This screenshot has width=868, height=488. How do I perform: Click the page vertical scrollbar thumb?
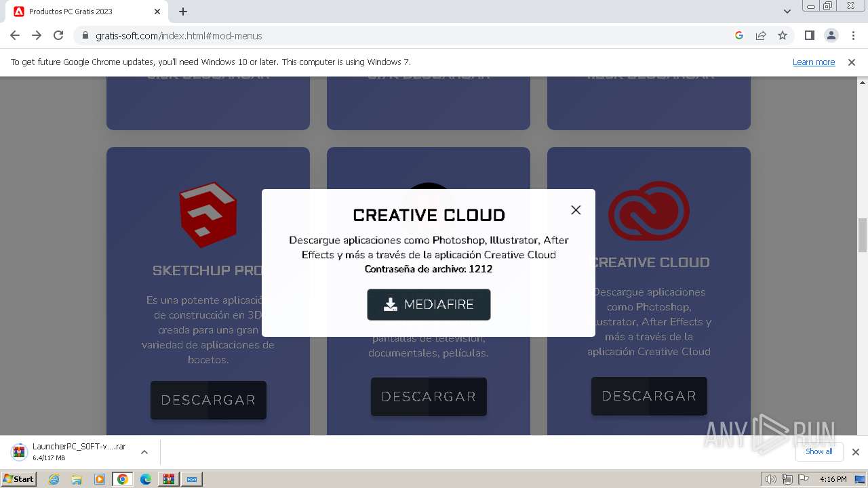[x=863, y=235]
